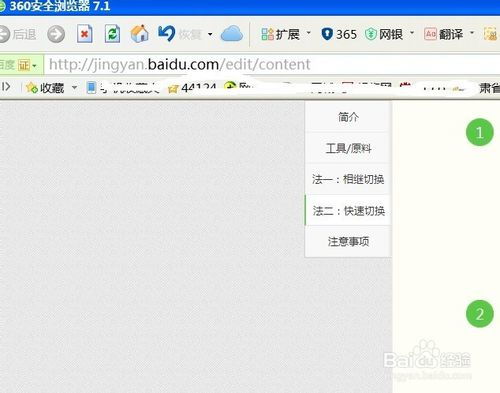Stop loading with the red X page icon
The width and height of the screenshot is (500, 393).
tap(84, 34)
